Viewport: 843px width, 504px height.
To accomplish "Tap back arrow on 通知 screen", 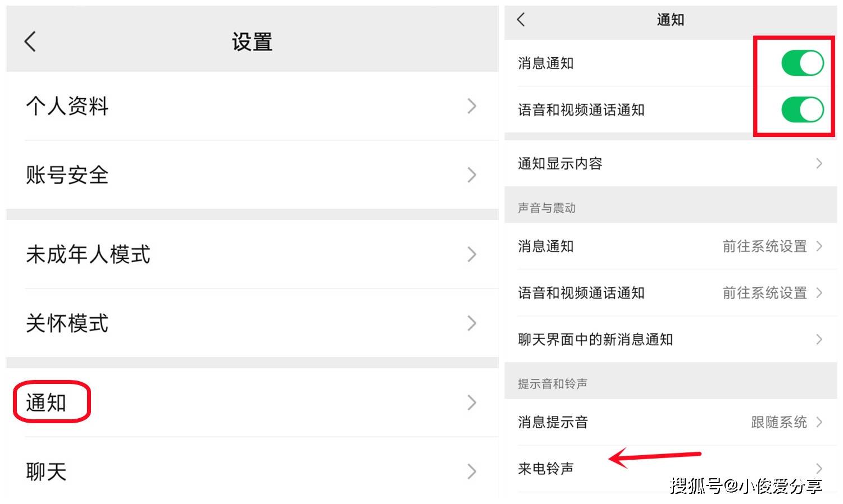I will pos(521,20).
